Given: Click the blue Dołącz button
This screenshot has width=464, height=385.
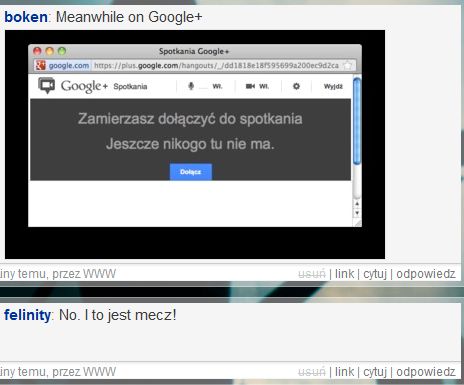Looking at the screenshot, I should coord(191,172).
